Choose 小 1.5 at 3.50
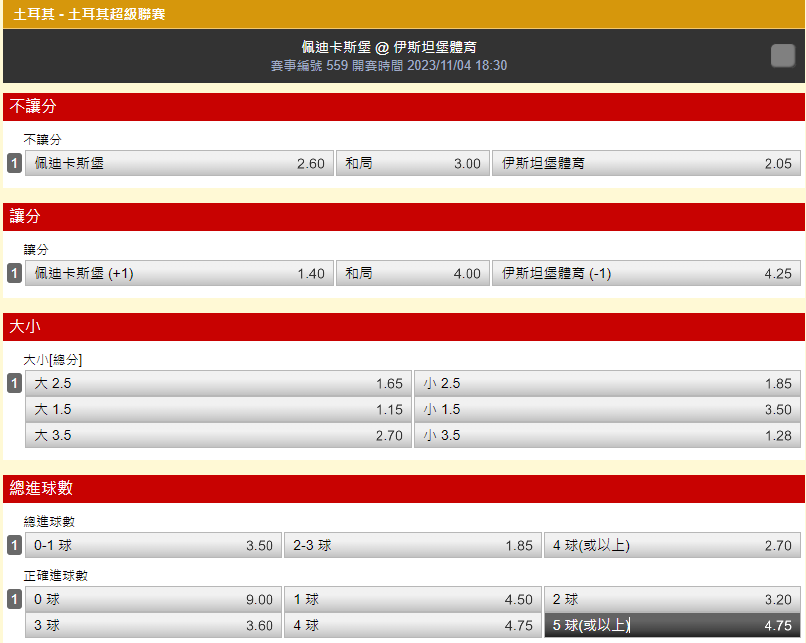806x643 pixels. click(607, 410)
